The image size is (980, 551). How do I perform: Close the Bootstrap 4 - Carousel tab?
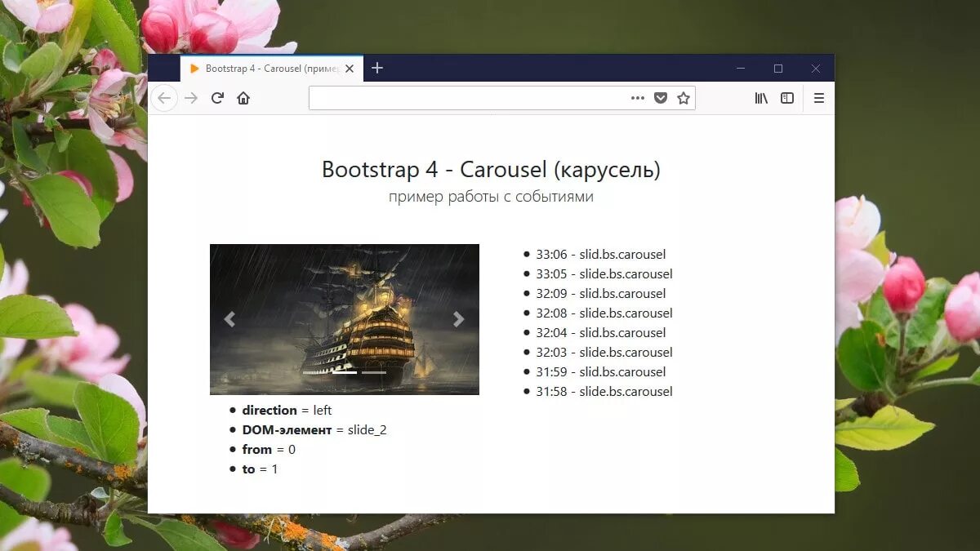click(350, 69)
